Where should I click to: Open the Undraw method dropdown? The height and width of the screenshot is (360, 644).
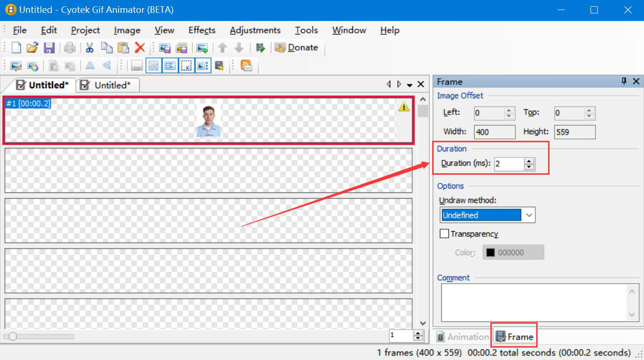(529, 215)
